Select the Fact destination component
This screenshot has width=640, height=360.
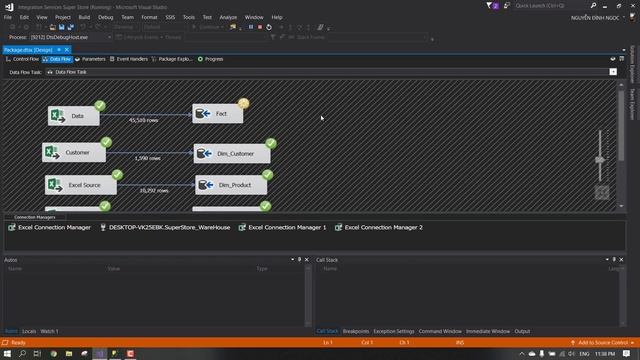pyautogui.click(x=218, y=113)
